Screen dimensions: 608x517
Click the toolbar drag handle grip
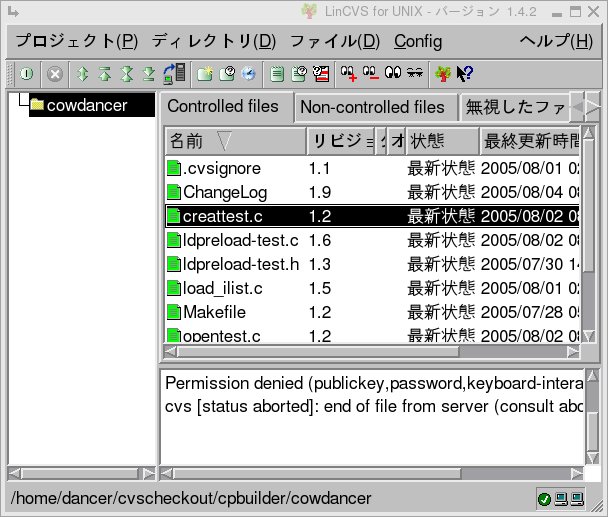click(x=11, y=74)
